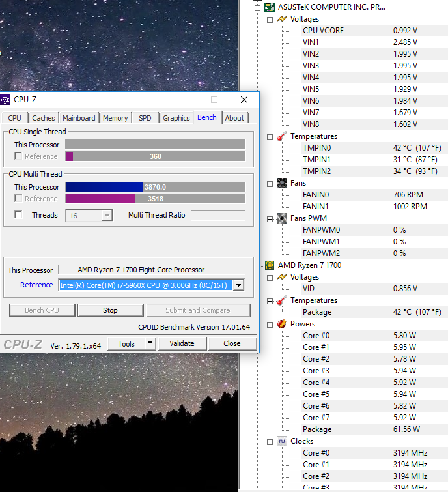Enable the Single Thread Reference checkbox
This screenshot has height=492, width=448.
click(18, 156)
